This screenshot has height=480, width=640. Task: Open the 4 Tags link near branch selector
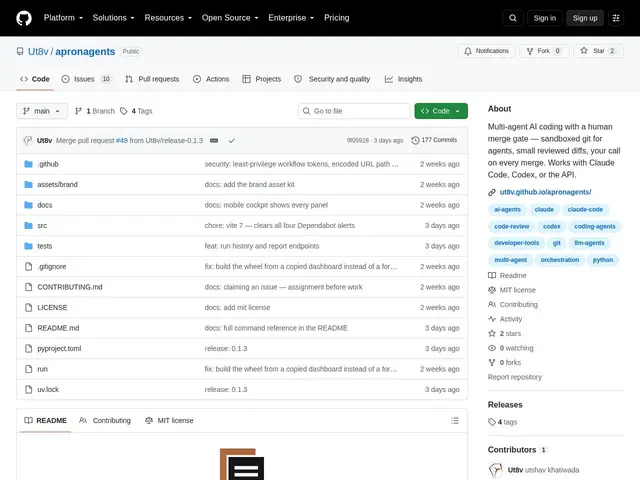(136, 111)
